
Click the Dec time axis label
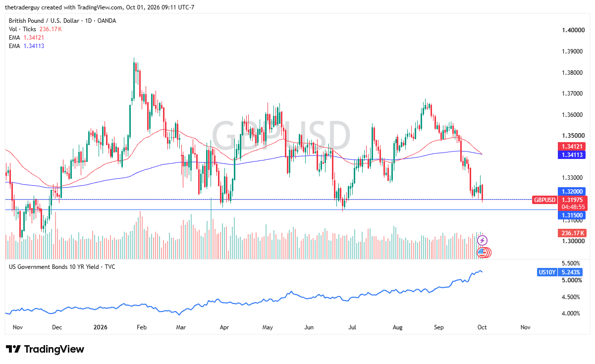(x=56, y=327)
